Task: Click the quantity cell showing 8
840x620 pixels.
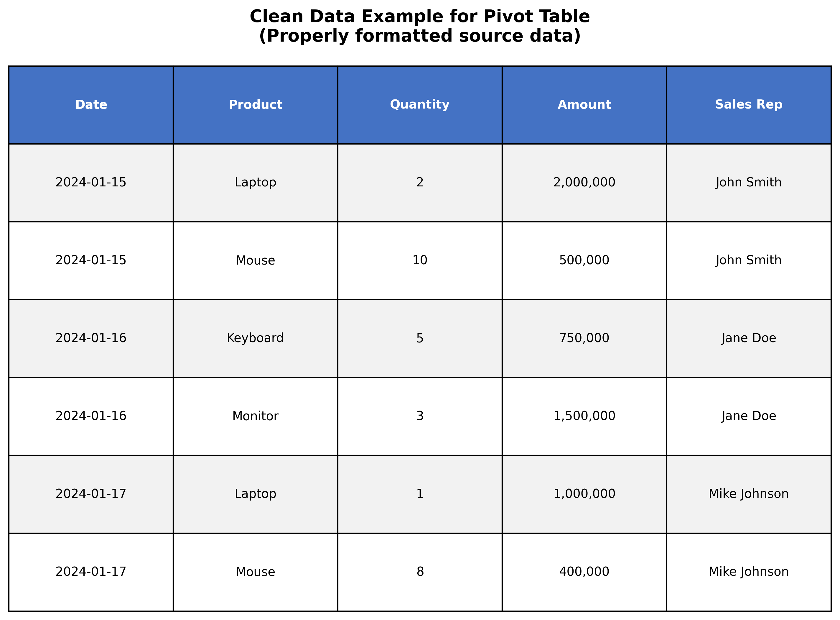Action: click(420, 572)
